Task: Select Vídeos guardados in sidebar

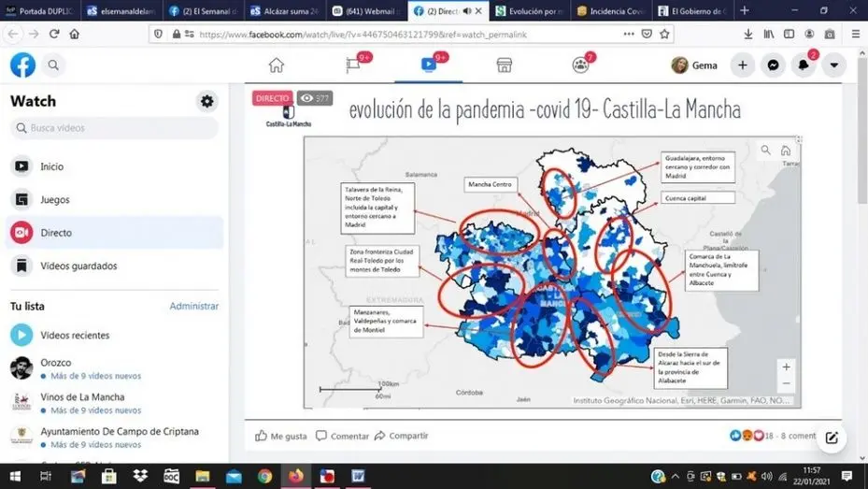Action: (x=78, y=266)
